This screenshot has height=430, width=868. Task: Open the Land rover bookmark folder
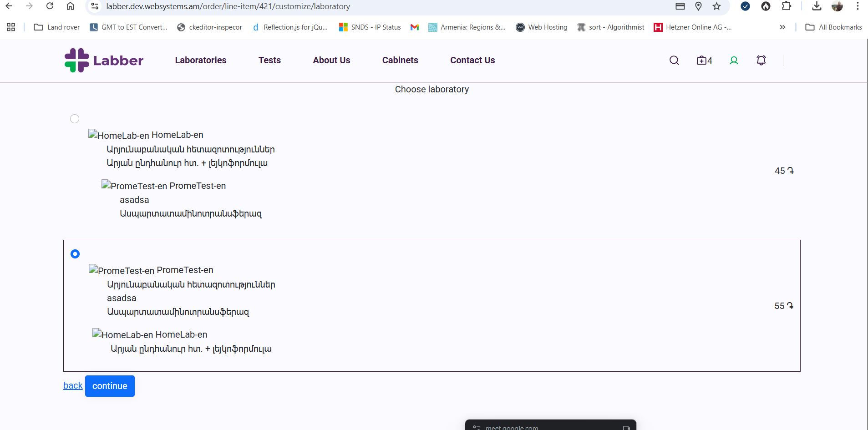[x=57, y=27]
